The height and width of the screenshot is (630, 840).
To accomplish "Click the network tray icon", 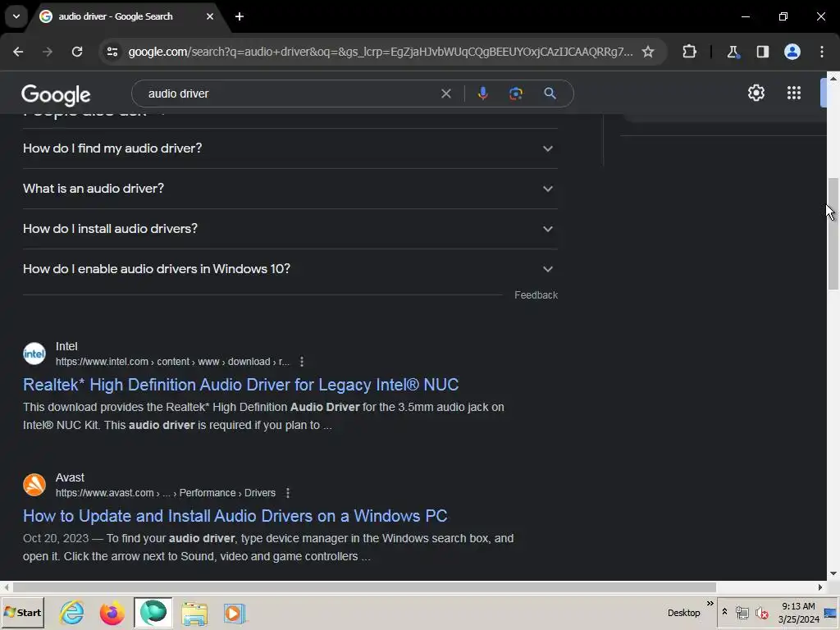I will (x=742, y=613).
